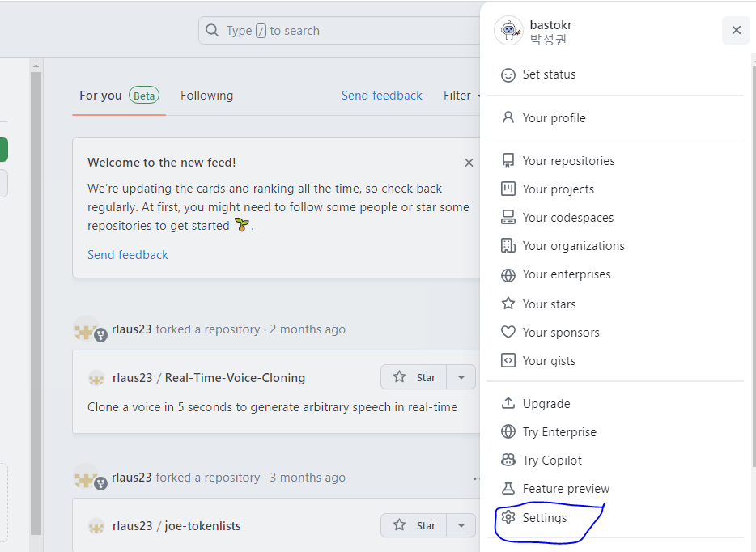Image resolution: width=756 pixels, height=552 pixels.
Task: Click the user menu vertical scrollbar
Action: click(x=754, y=265)
